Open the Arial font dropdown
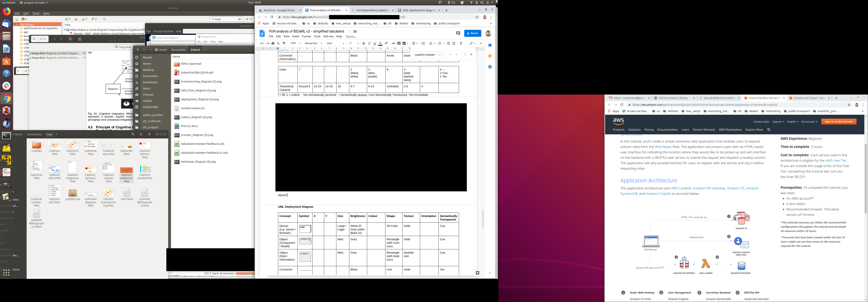Image resolution: width=868 pixels, height=302 pixels. coord(335,43)
